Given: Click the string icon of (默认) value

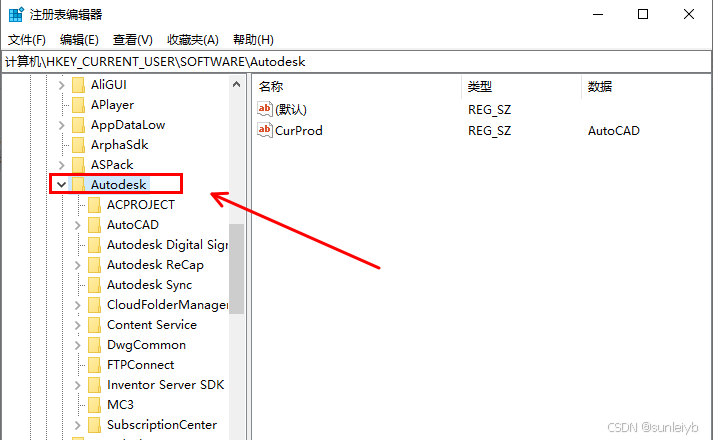Looking at the screenshot, I should [x=265, y=109].
